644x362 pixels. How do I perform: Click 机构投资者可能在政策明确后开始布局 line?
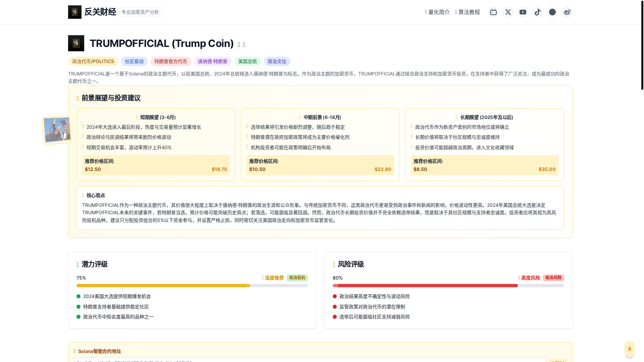point(291,147)
